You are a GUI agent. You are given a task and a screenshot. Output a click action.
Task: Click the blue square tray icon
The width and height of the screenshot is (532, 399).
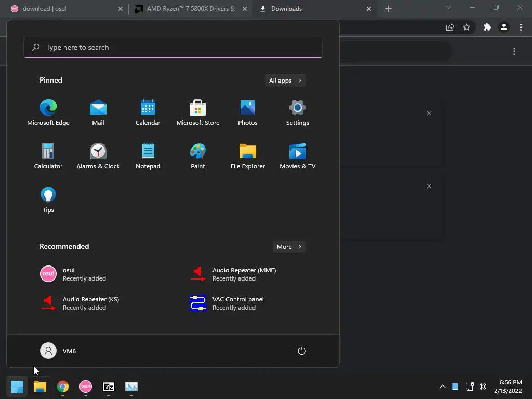455,386
